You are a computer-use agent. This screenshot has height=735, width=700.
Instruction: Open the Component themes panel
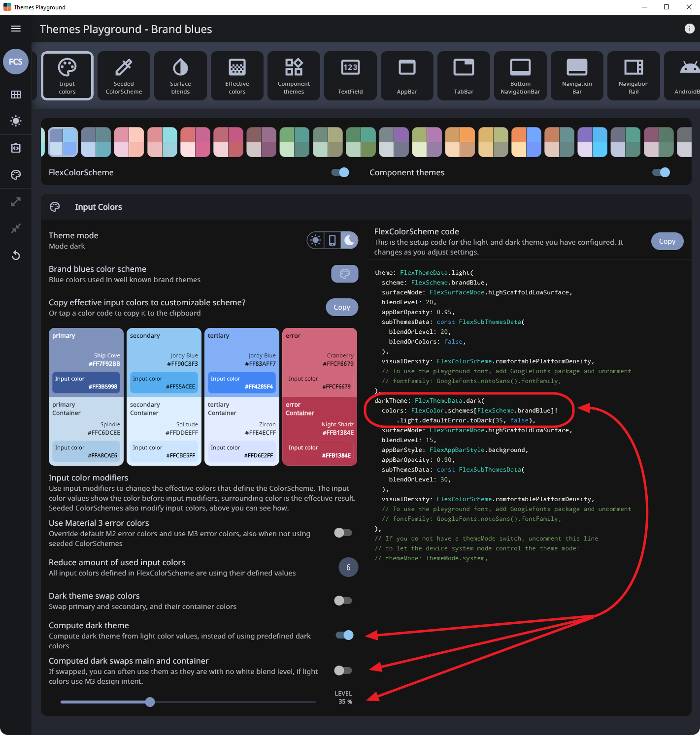coord(294,76)
